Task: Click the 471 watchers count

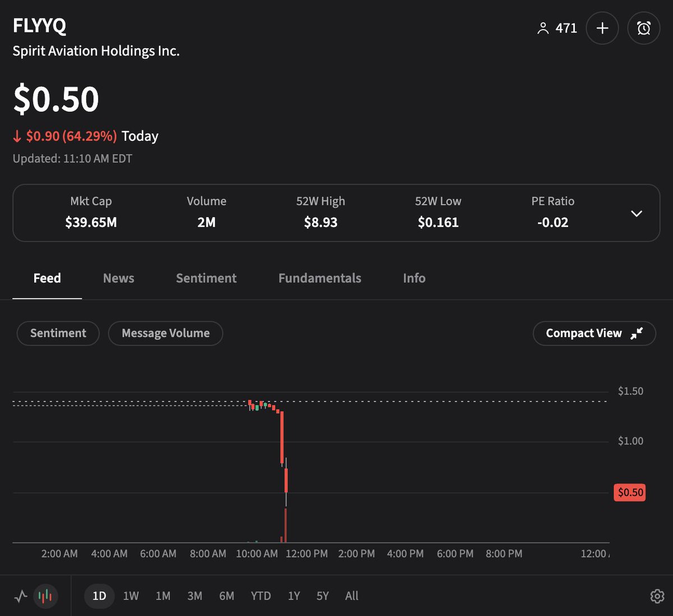Action: (566, 28)
